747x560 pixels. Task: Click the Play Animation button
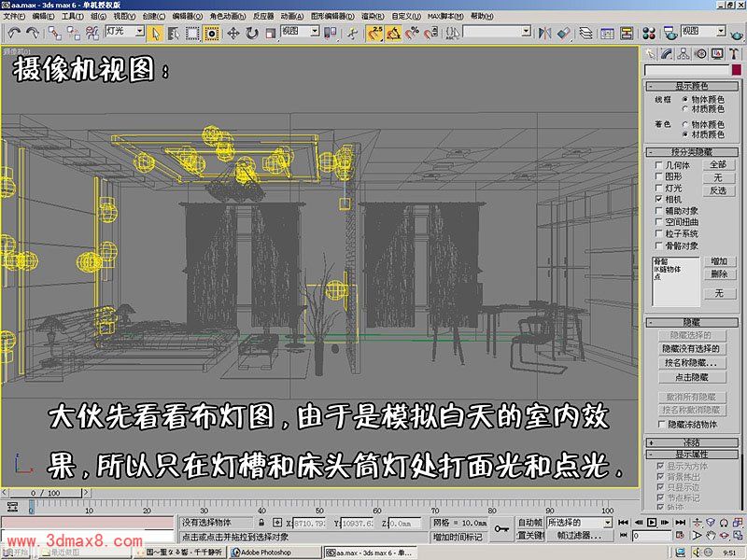[652, 523]
